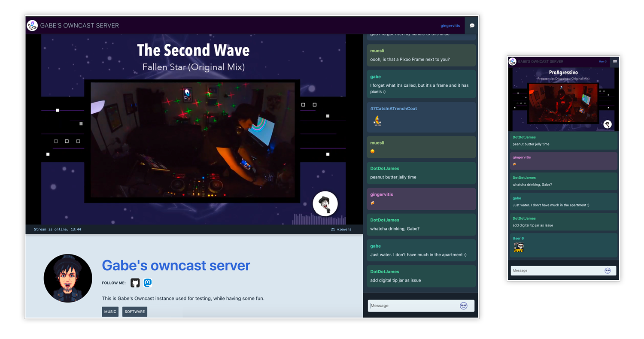
Task: Click User 3 name in mobile header
Action: pos(603,61)
